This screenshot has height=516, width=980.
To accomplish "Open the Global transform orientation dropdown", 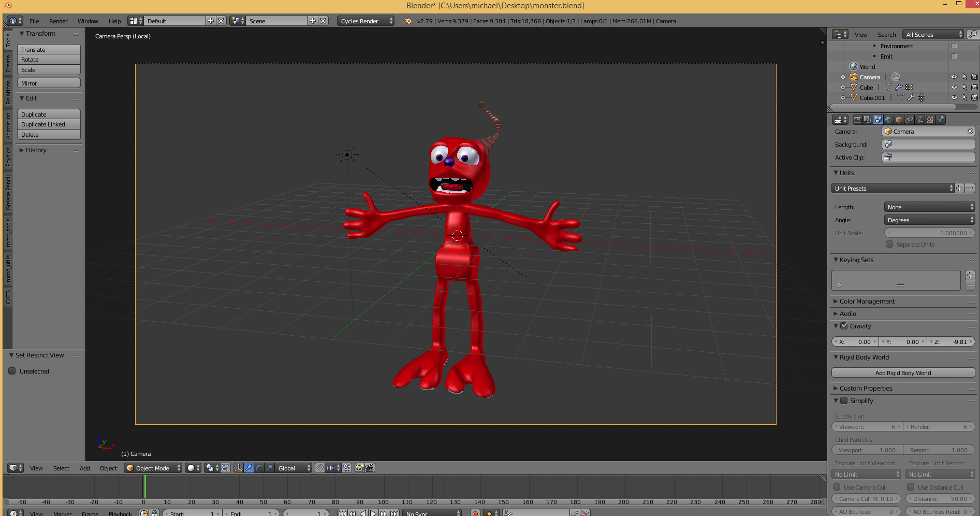I will 294,468.
